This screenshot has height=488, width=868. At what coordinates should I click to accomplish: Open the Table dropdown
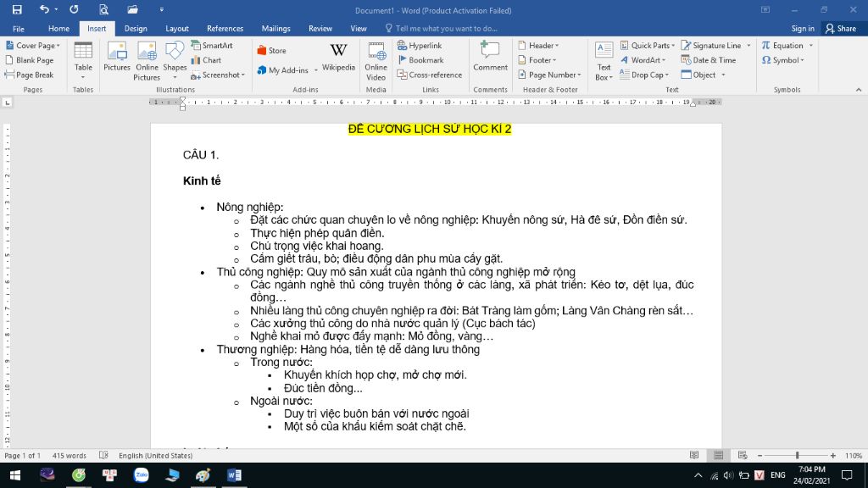83,61
